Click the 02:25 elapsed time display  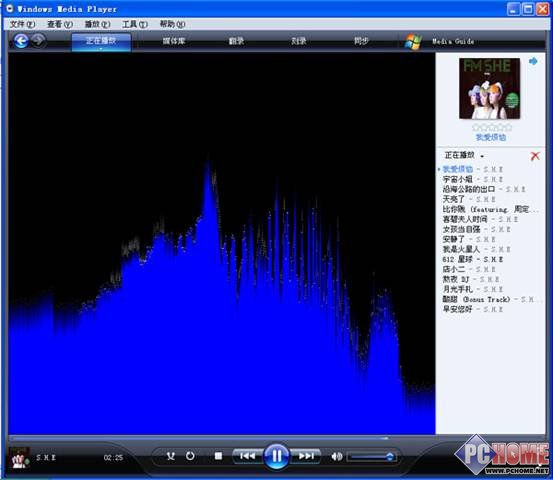coord(113,457)
